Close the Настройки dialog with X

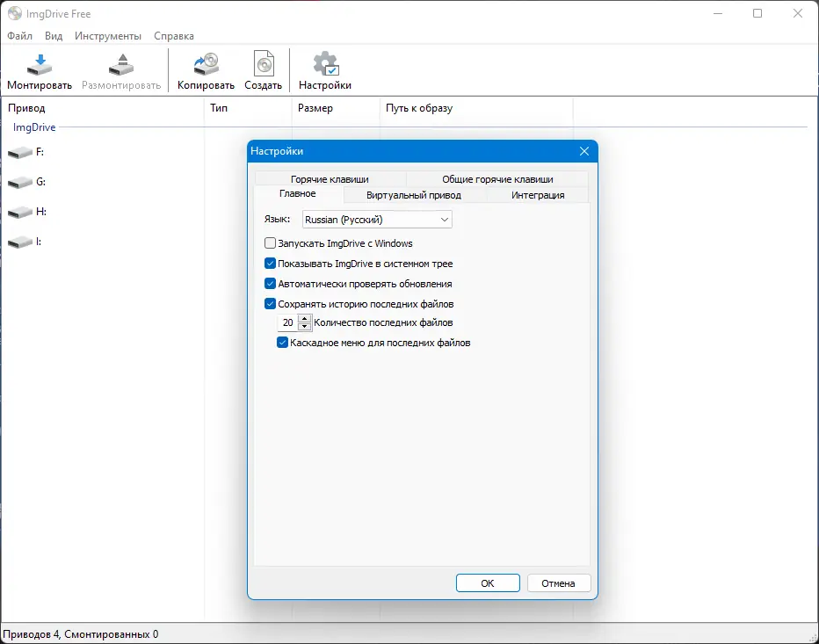[x=584, y=151]
